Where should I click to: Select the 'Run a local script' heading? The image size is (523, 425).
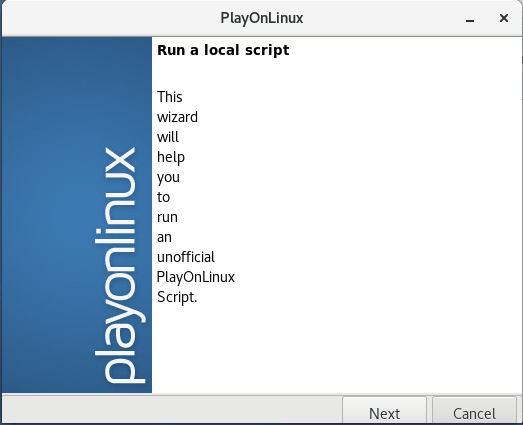[223, 50]
